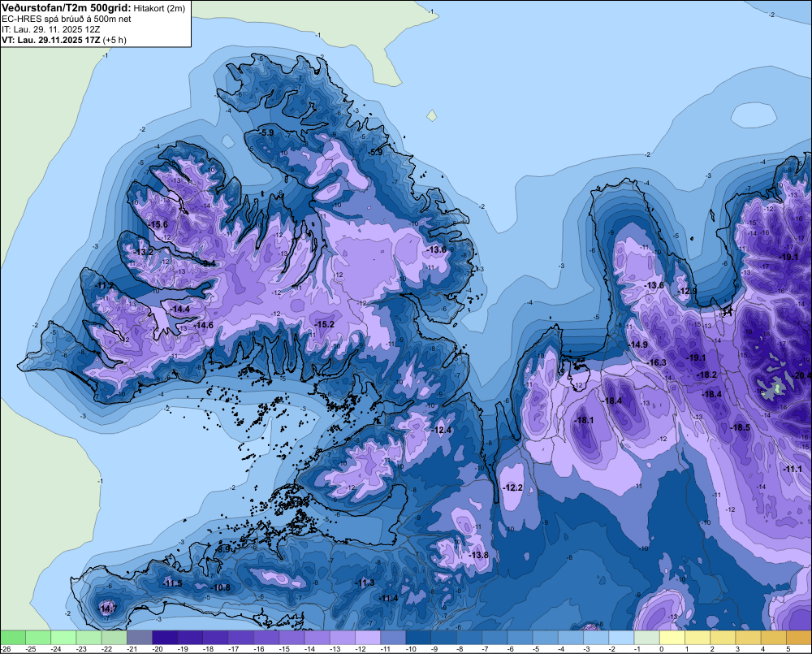Click the IT initialization time 12Z line
The height and width of the screenshot is (654, 812).
click(50, 29)
